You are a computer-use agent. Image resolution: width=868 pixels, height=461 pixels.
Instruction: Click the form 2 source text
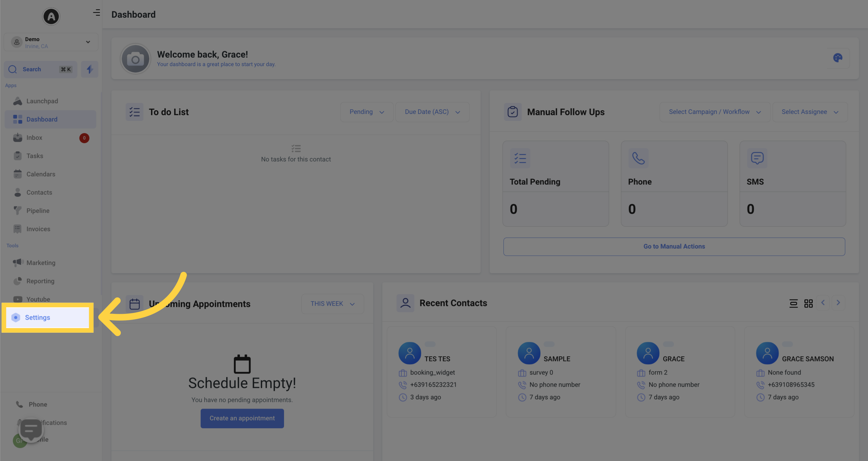click(x=658, y=373)
